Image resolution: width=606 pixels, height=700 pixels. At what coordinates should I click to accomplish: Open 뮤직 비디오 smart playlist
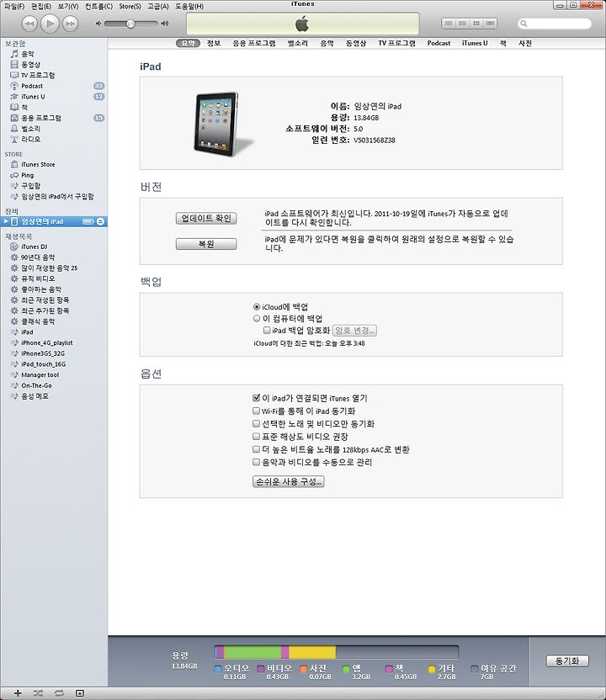pyautogui.click(x=38, y=278)
